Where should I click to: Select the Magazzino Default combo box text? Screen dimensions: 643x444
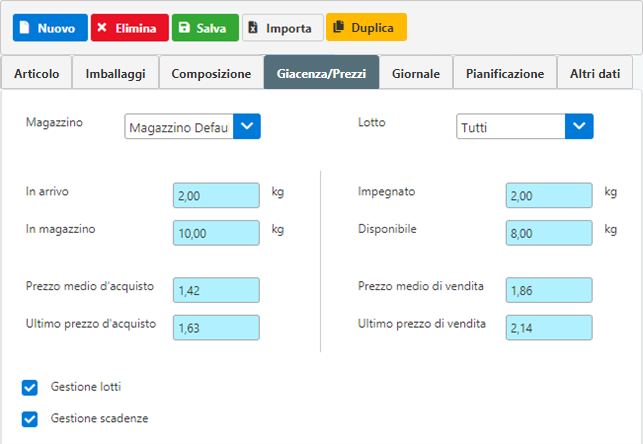[179, 127]
